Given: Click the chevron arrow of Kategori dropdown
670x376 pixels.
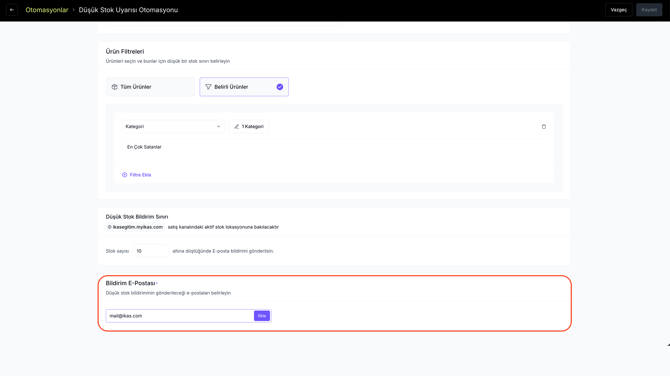Looking at the screenshot, I should (x=218, y=126).
